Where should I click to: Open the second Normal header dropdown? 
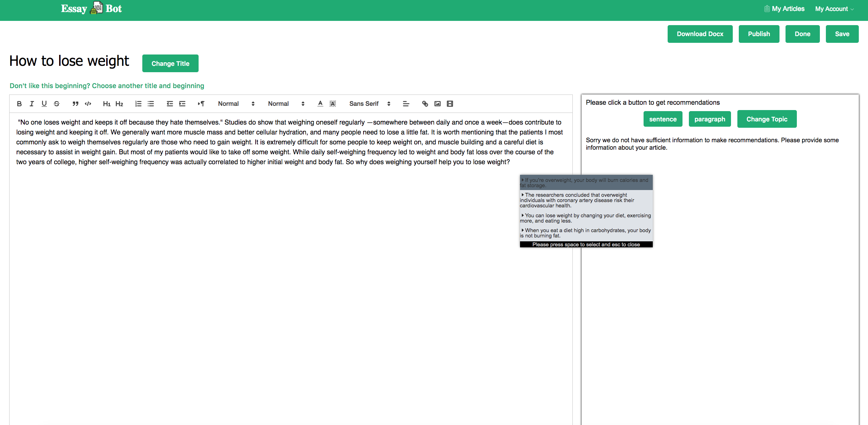[286, 104]
